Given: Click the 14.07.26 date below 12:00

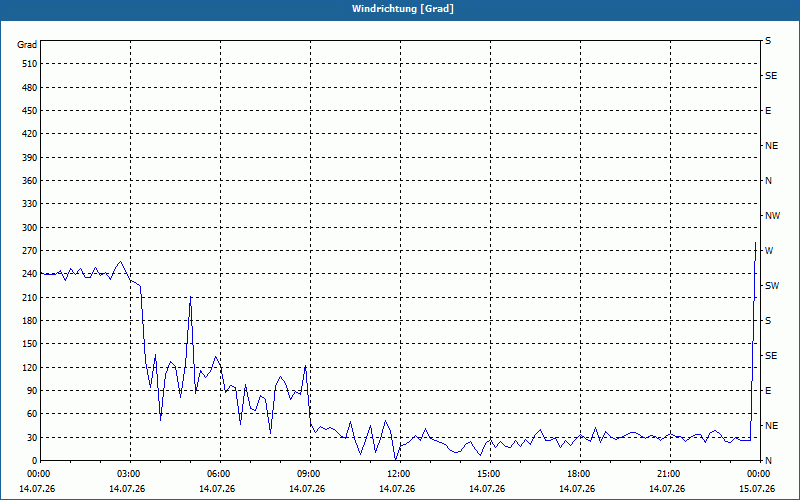Looking at the screenshot, I should 397,489.
